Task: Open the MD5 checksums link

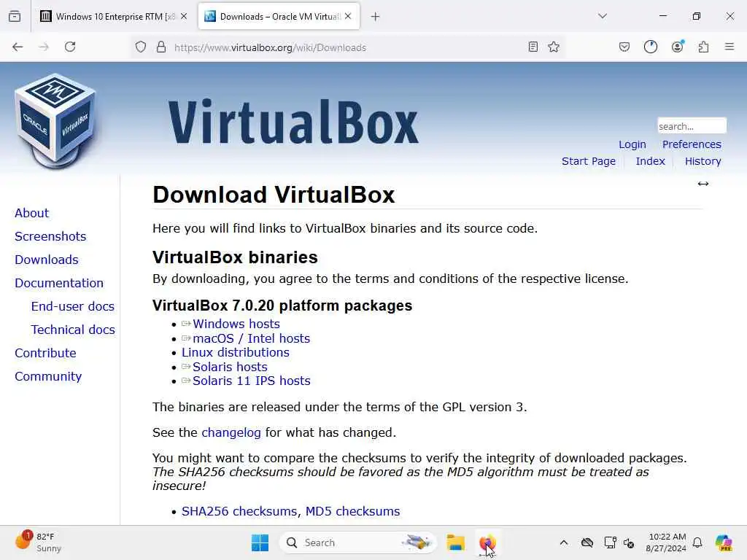Action: click(352, 511)
